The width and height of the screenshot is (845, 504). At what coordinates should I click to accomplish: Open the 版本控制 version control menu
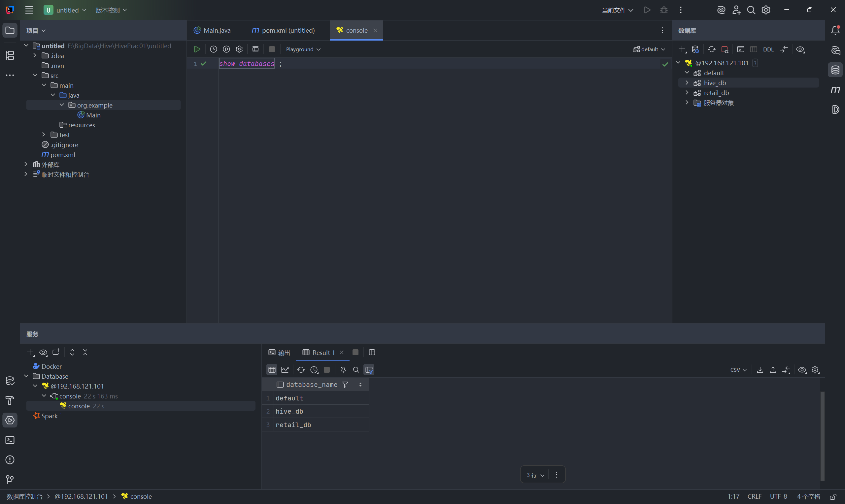(x=111, y=10)
